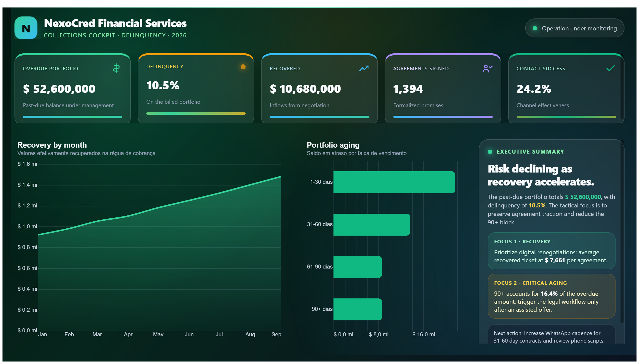Click the Aug label on recovery chart axis

click(x=250, y=335)
